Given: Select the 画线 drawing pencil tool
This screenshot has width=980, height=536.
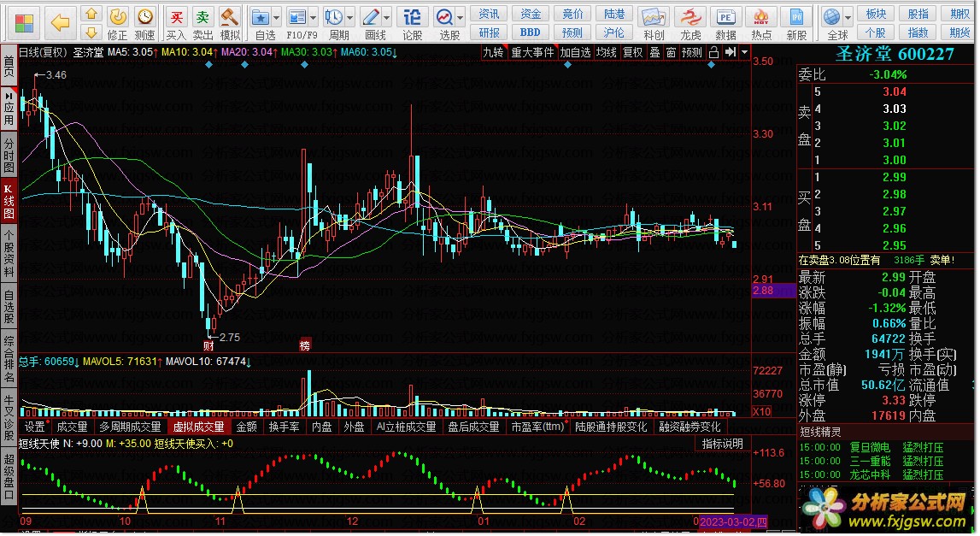Looking at the screenshot, I should pyautogui.click(x=372, y=17).
